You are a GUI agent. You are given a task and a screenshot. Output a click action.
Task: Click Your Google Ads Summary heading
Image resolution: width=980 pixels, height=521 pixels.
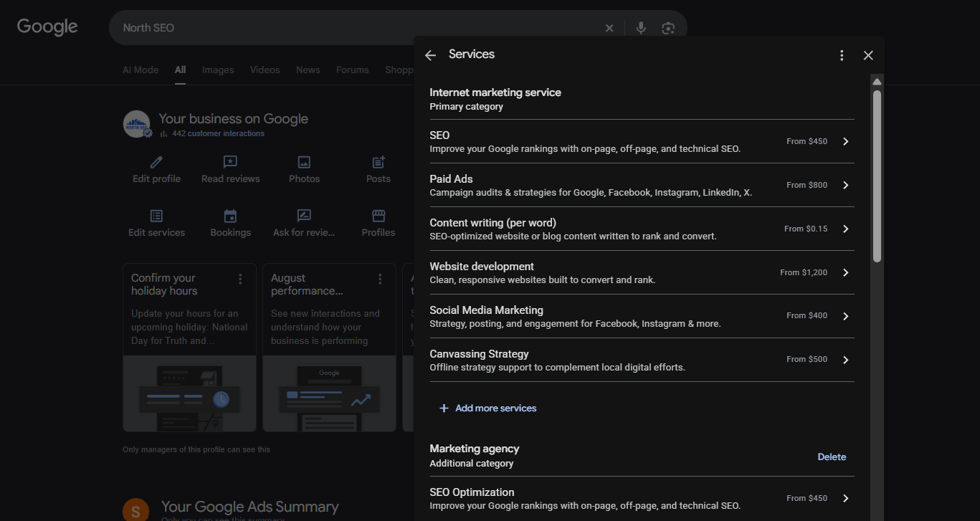249,507
